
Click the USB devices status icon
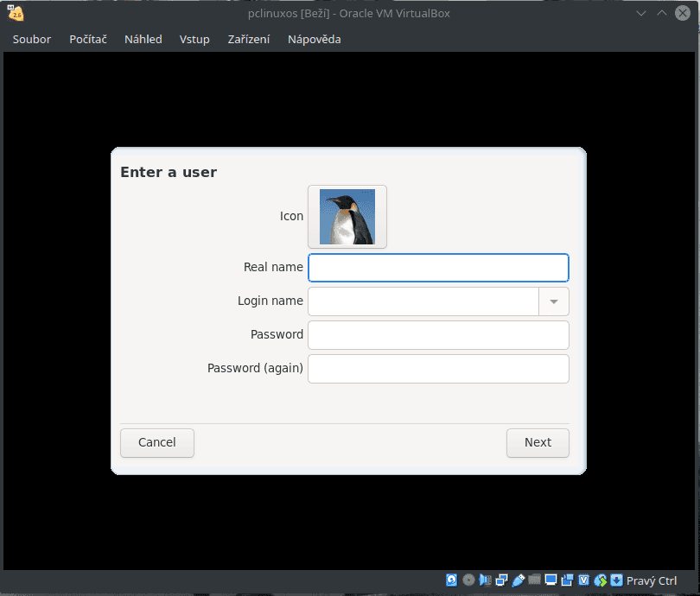click(x=518, y=580)
